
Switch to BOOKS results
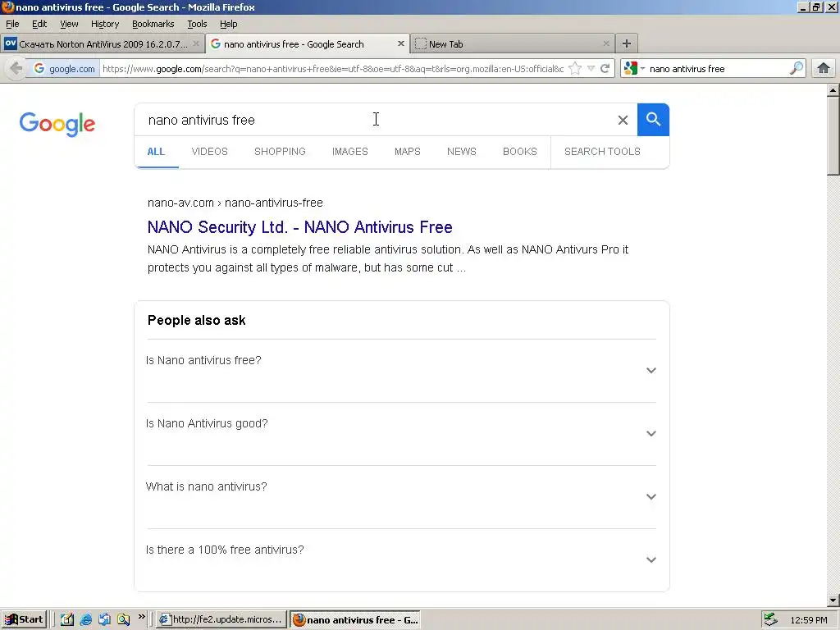[519, 152]
